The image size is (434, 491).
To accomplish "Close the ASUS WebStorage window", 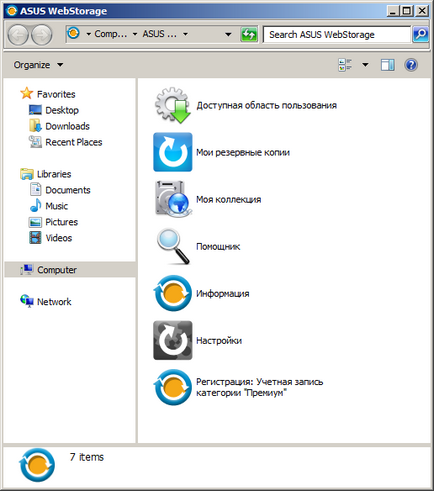I will pos(422,11).
